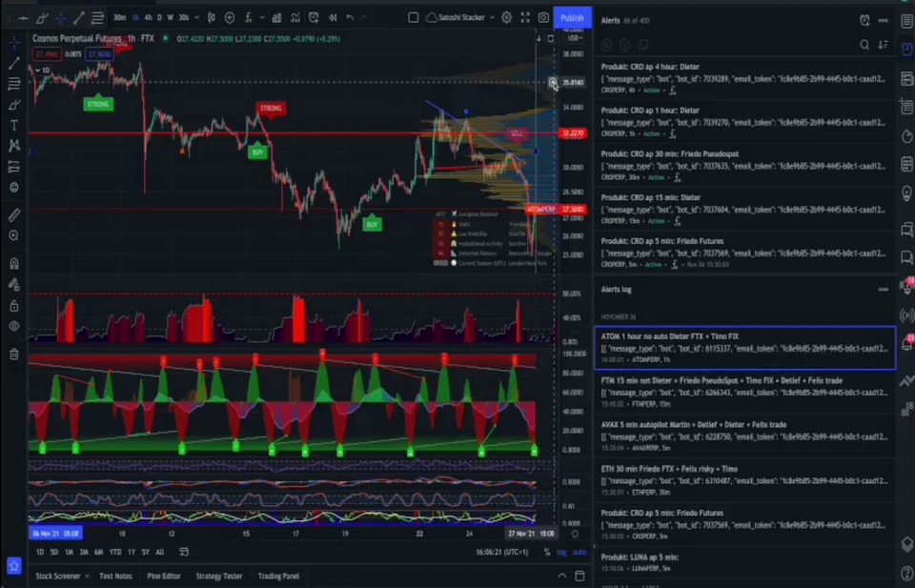Open the favorites star toolbar button
The image size is (915, 588).
14,565
